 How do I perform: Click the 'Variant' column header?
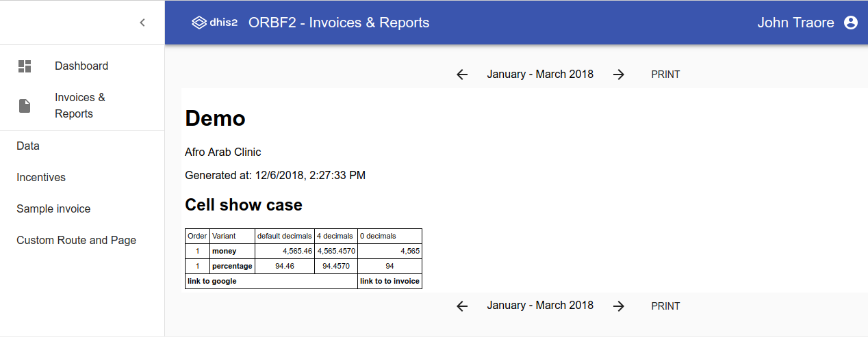pyautogui.click(x=232, y=236)
